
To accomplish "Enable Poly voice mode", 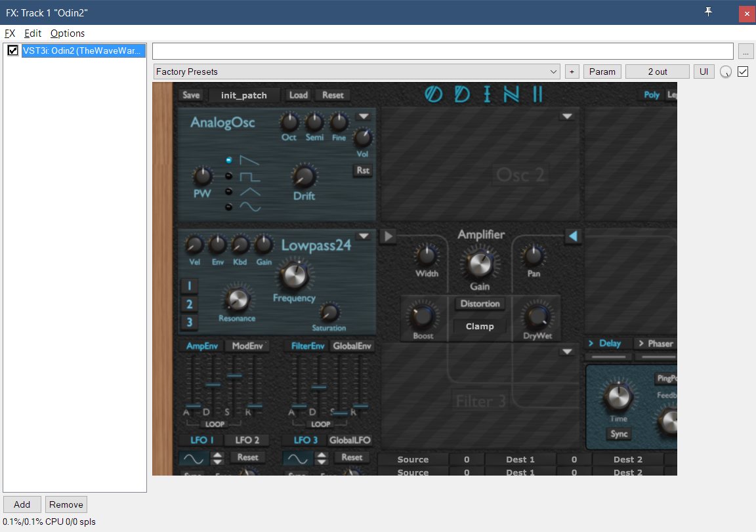I will point(652,95).
